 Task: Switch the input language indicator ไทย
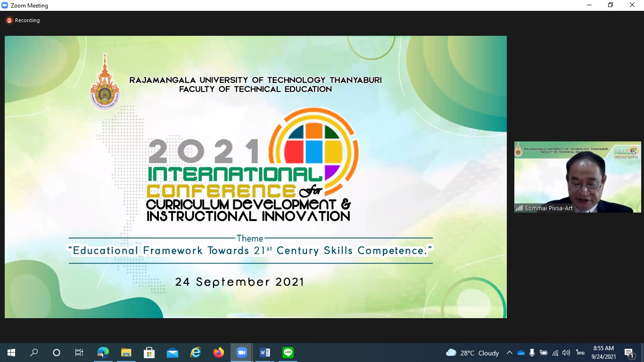tap(580, 353)
